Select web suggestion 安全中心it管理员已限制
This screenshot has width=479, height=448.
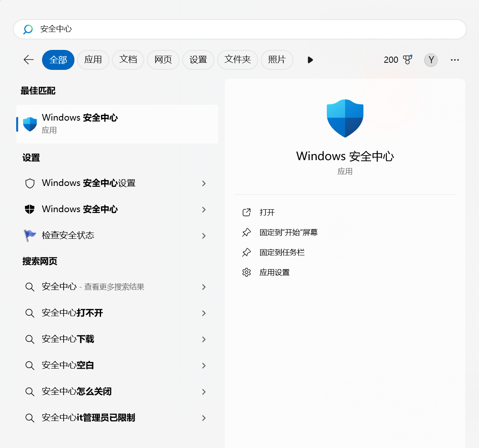[89, 418]
